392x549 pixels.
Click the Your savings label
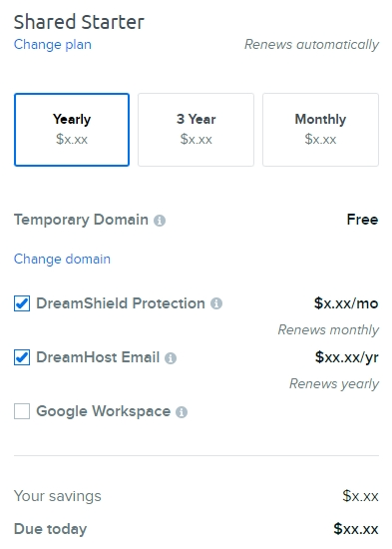point(58,496)
